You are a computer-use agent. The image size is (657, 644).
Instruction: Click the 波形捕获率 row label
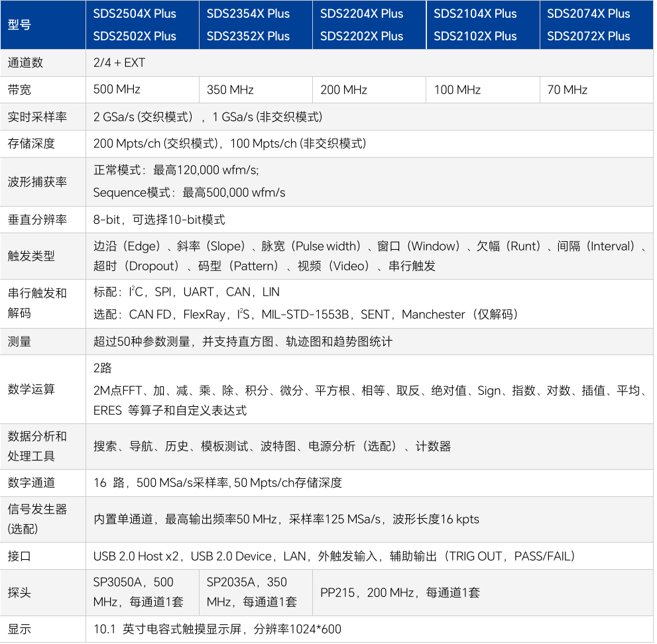point(37,182)
